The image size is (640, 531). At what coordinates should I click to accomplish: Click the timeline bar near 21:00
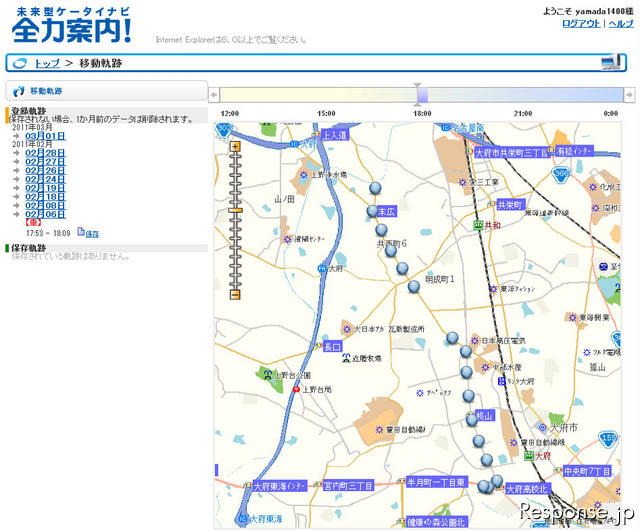tap(522, 95)
